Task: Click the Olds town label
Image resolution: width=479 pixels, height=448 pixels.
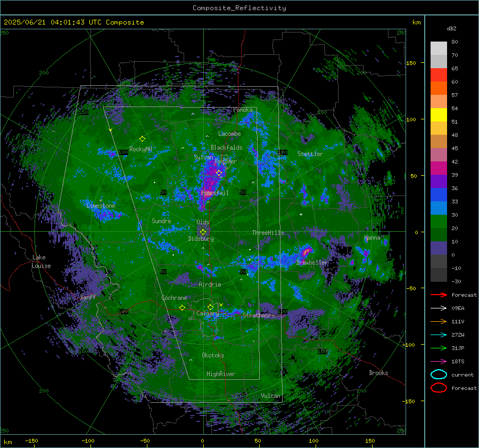Action: point(203,222)
